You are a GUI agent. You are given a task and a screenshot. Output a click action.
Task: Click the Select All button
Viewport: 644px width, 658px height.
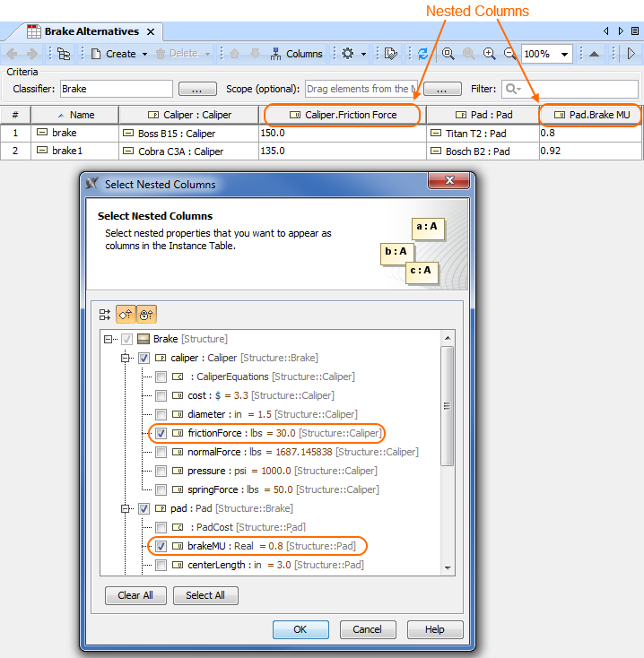tap(205, 595)
